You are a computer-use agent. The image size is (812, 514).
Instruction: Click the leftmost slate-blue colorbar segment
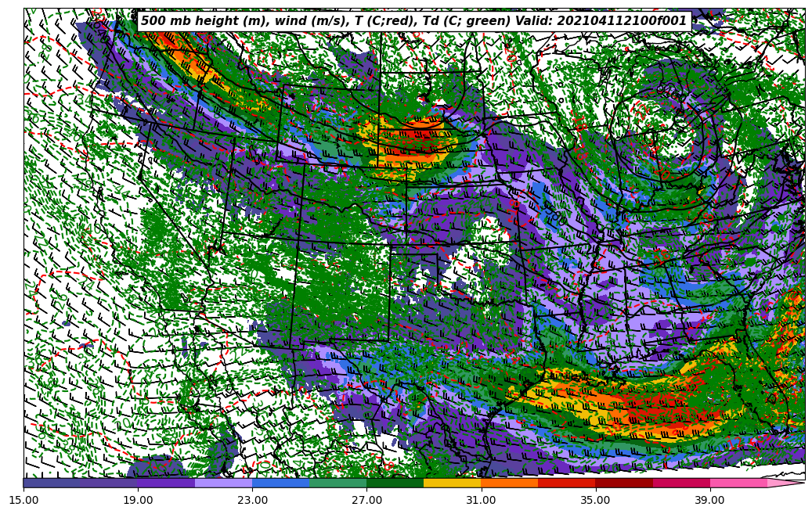click(52, 483)
